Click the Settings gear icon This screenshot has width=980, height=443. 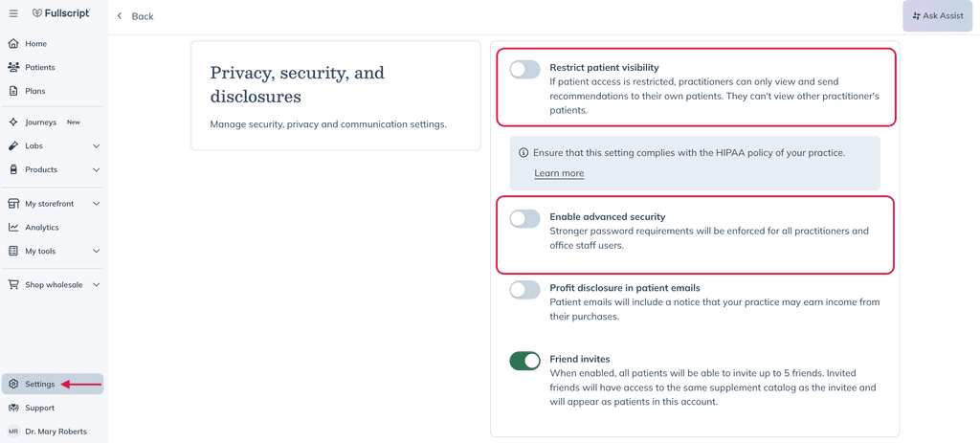coord(13,385)
